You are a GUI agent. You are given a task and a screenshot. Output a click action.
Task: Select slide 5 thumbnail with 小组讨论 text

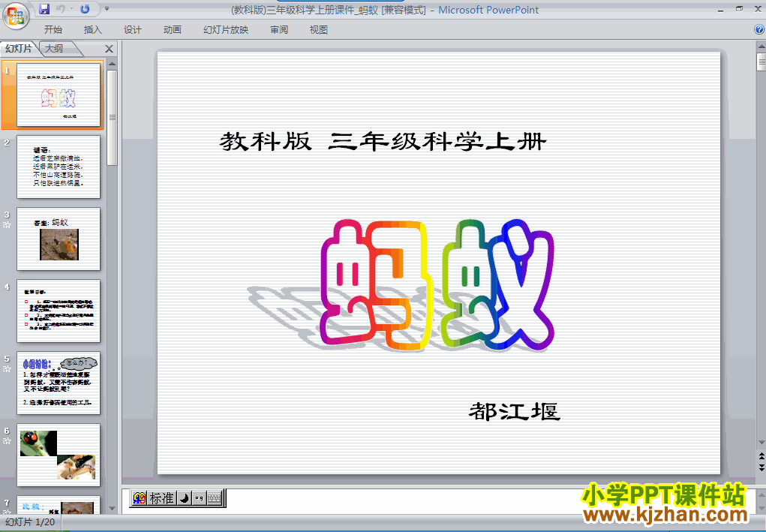[x=59, y=383]
